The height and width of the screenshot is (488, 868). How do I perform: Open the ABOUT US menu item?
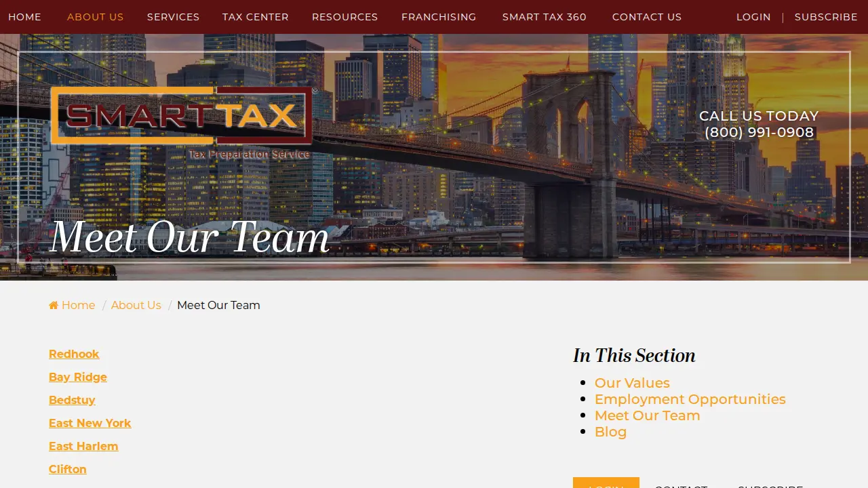[x=96, y=17]
